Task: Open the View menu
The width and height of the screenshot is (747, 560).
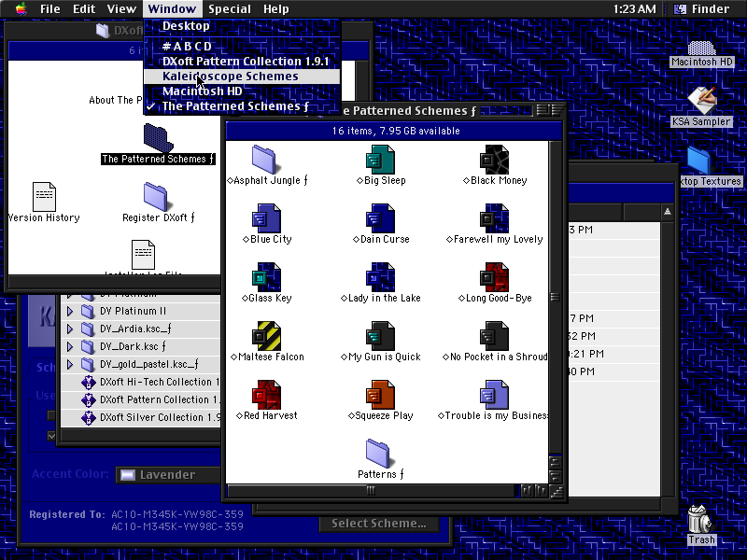Action: (x=121, y=9)
